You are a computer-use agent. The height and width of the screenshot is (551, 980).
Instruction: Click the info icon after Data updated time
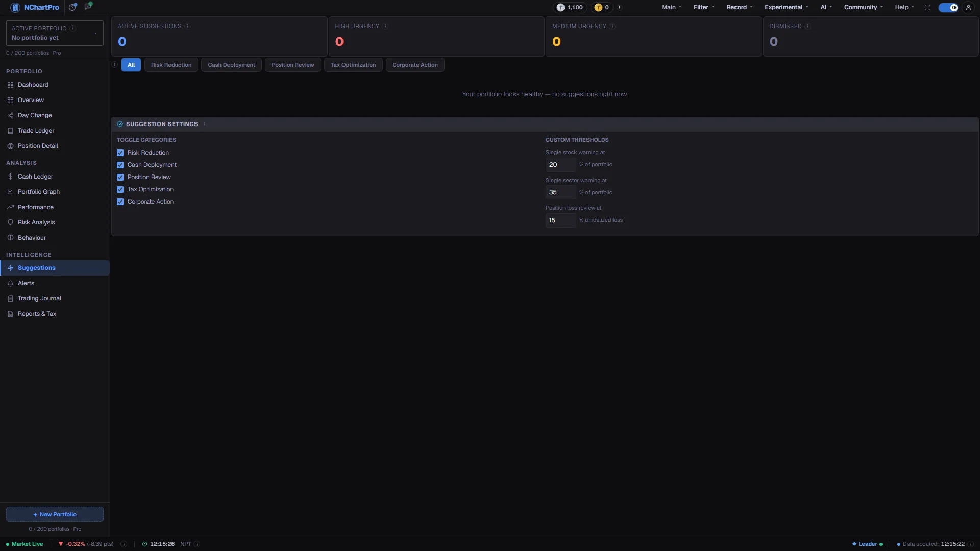coord(971,544)
